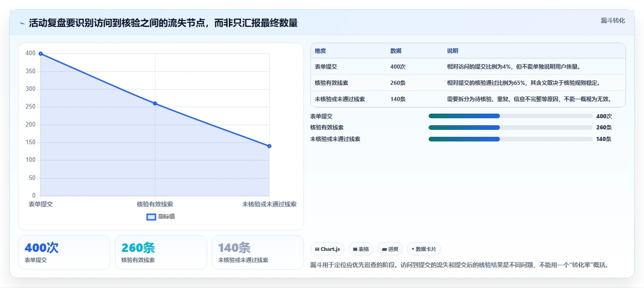This screenshot has height=288, width=644.
Task: Click the 140条 table cell
Action: coord(398,99)
